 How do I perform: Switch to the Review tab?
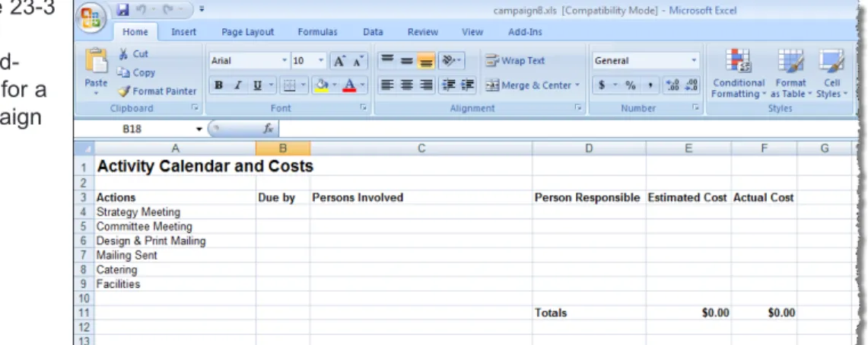pos(423,32)
